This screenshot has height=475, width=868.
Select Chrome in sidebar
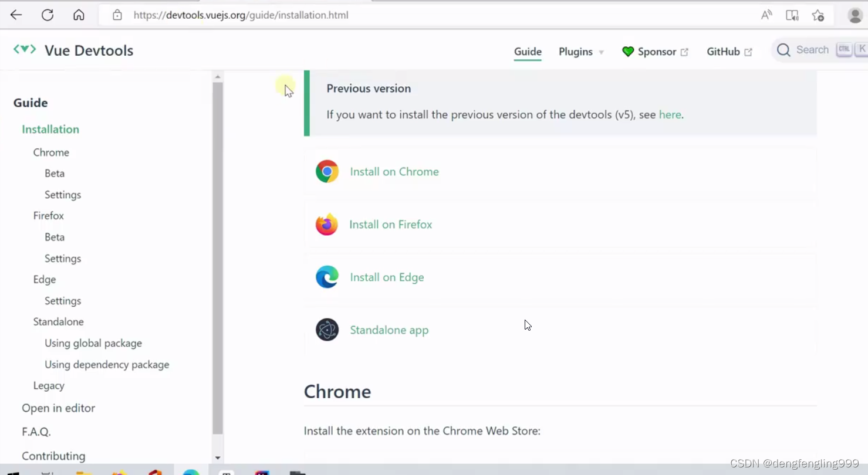coord(51,152)
